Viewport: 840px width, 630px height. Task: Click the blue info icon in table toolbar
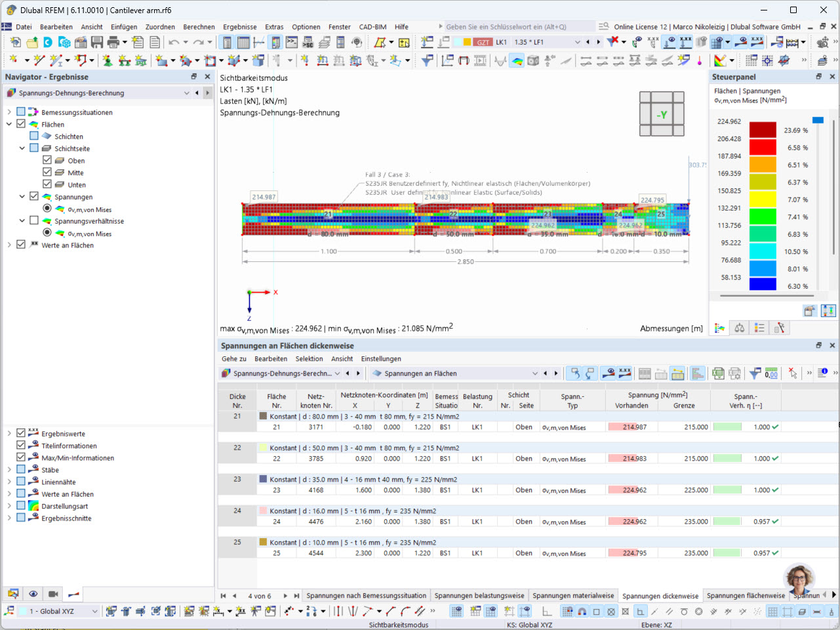coord(823,373)
